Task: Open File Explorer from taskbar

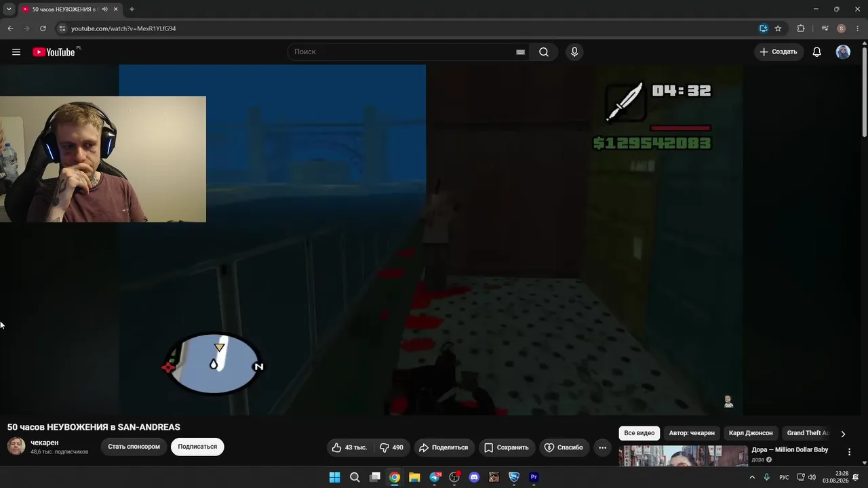Action: tap(414, 477)
